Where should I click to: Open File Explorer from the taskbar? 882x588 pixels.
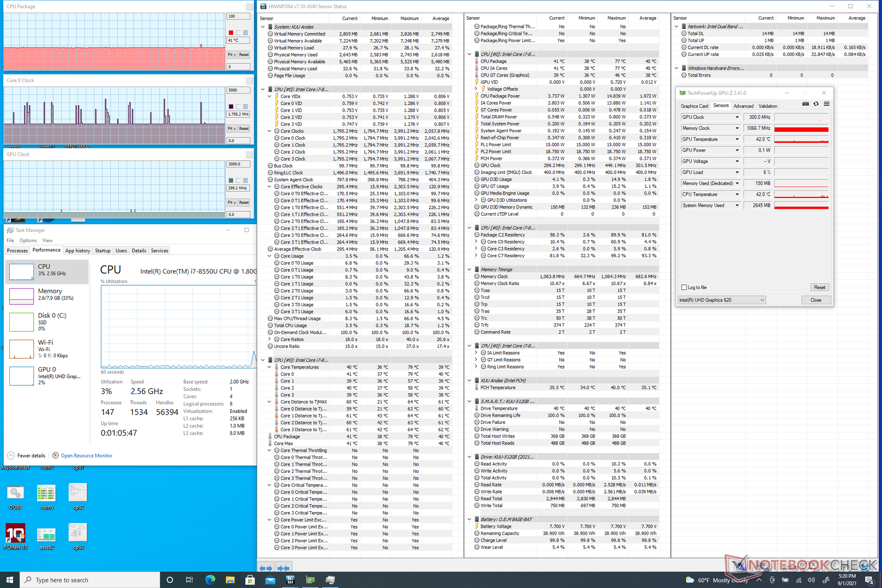tap(230, 580)
